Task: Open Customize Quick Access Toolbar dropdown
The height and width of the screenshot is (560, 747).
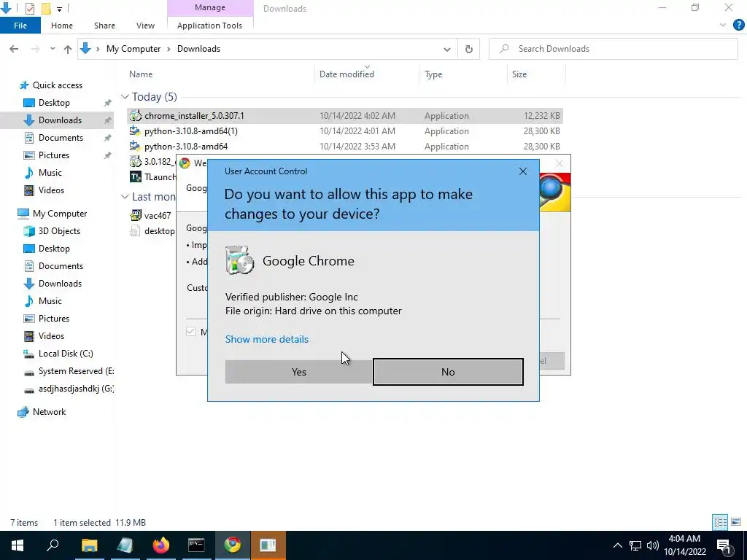Action: click(59, 9)
